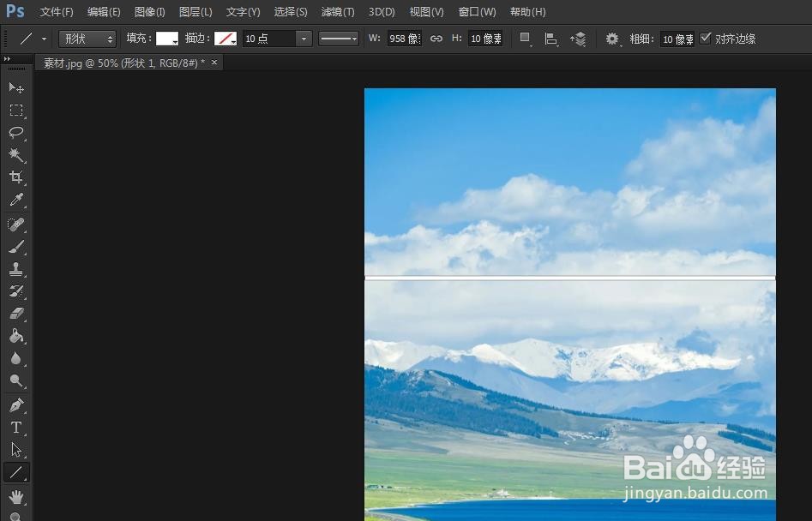Select the Eraser tool
Screen dimensions: 812x521
tap(17, 314)
